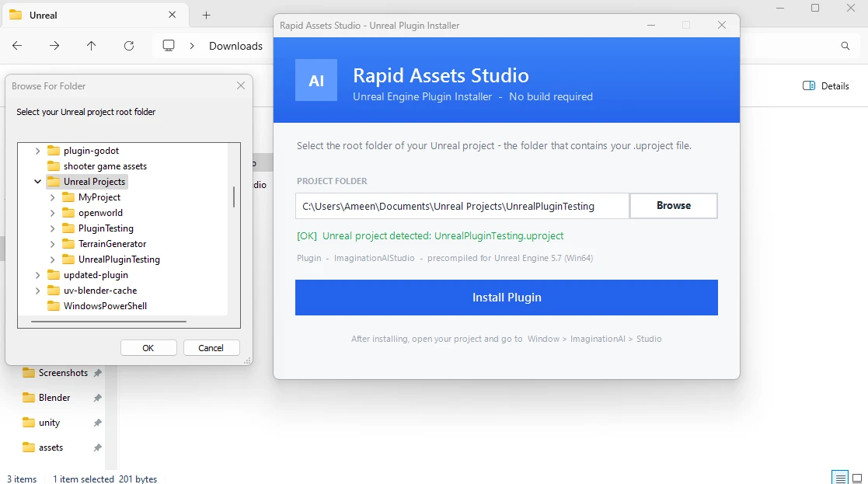The height and width of the screenshot is (484, 868).
Task: Select TerrainGenerator in the folder tree
Action: (x=105, y=243)
